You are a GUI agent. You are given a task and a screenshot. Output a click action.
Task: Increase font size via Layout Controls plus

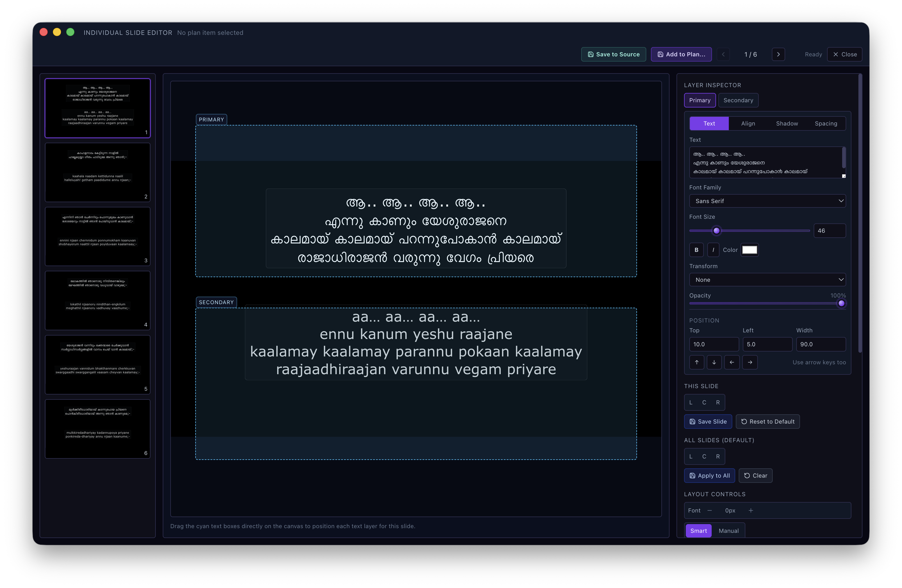[x=751, y=510]
